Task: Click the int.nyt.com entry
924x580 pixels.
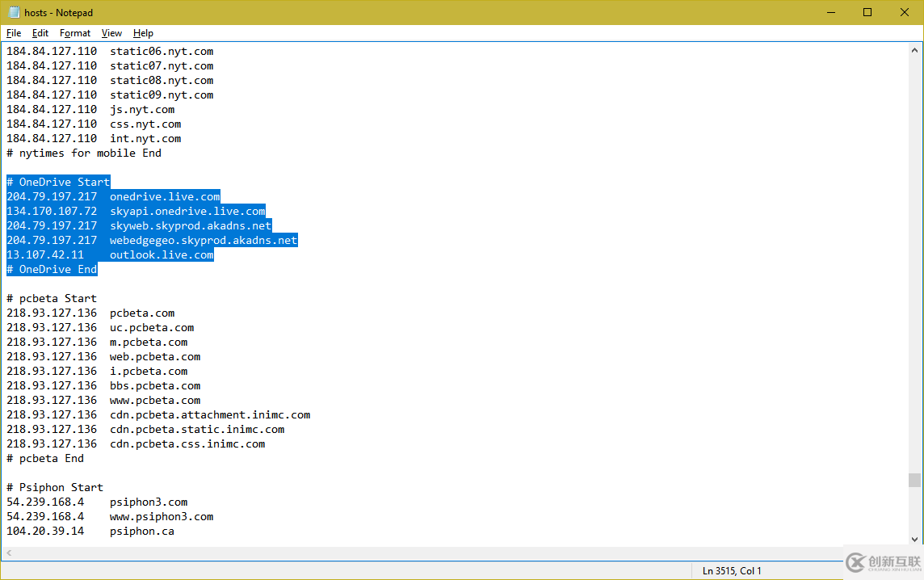Action: [145, 138]
